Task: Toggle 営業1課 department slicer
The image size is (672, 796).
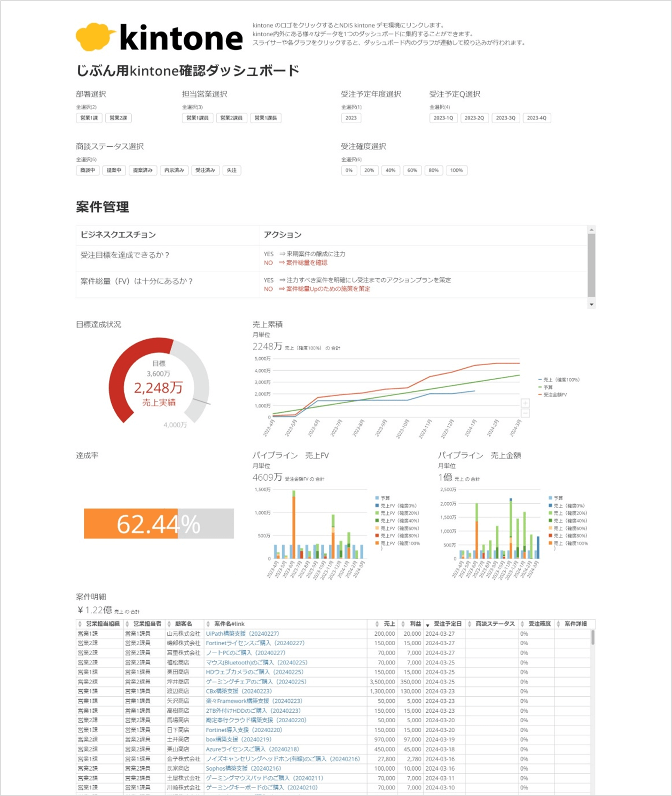Action: click(x=89, y=118)
